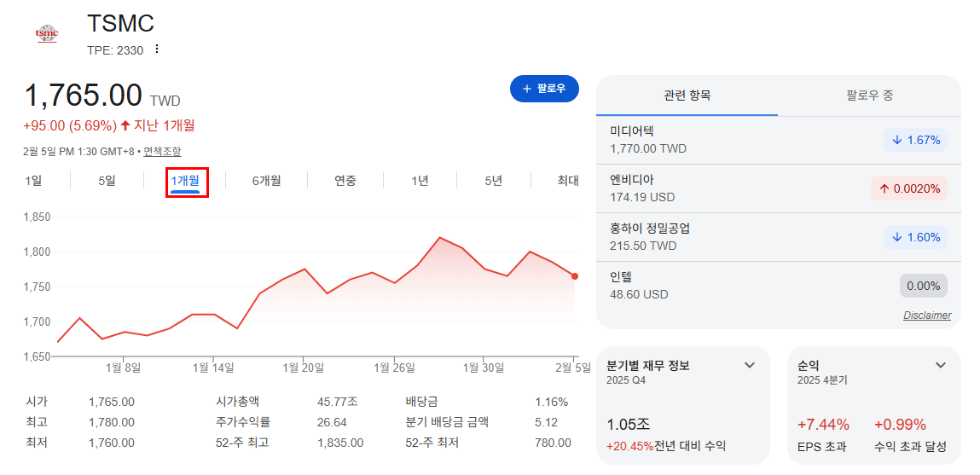Click the 주가수익률 value 26.64
This screenshot has height=475, width=980.
pos(332,422)
